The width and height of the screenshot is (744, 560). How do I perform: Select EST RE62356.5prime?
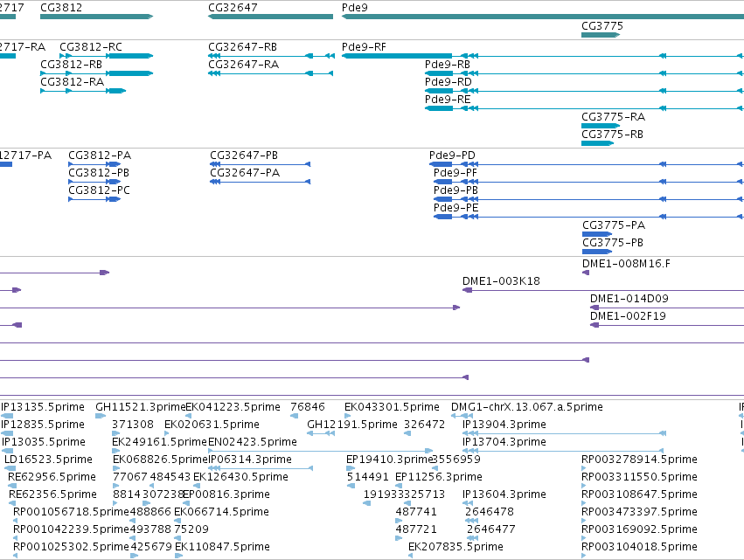click(x=52, y=494)
